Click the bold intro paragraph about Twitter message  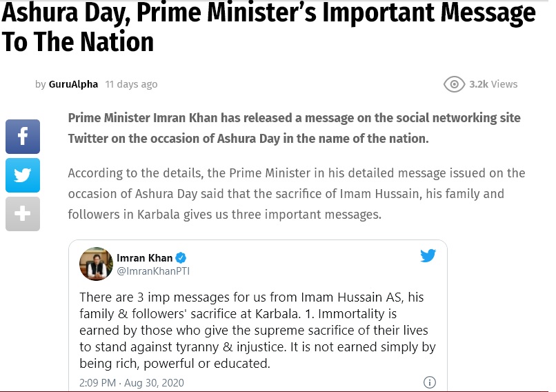coord(295,128)
